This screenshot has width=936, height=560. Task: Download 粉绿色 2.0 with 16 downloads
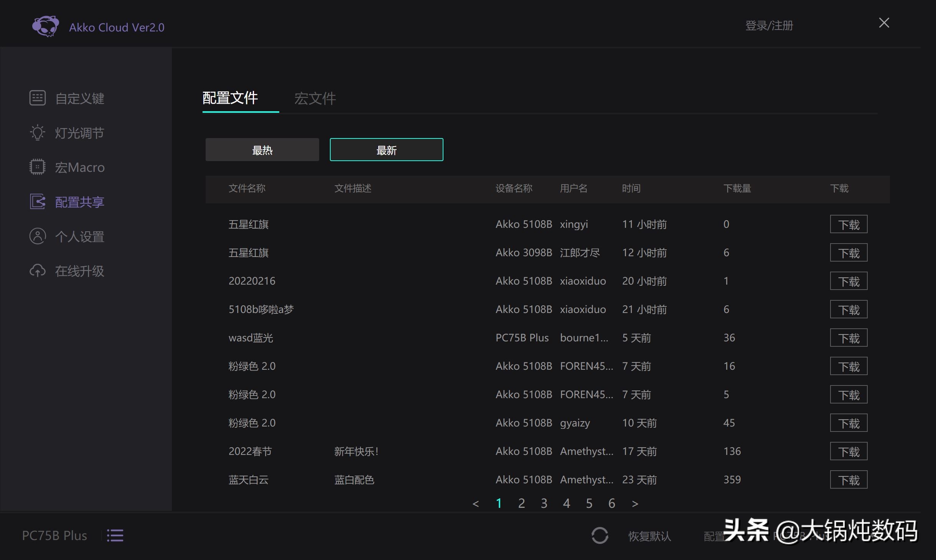click(x=849, y=366)
